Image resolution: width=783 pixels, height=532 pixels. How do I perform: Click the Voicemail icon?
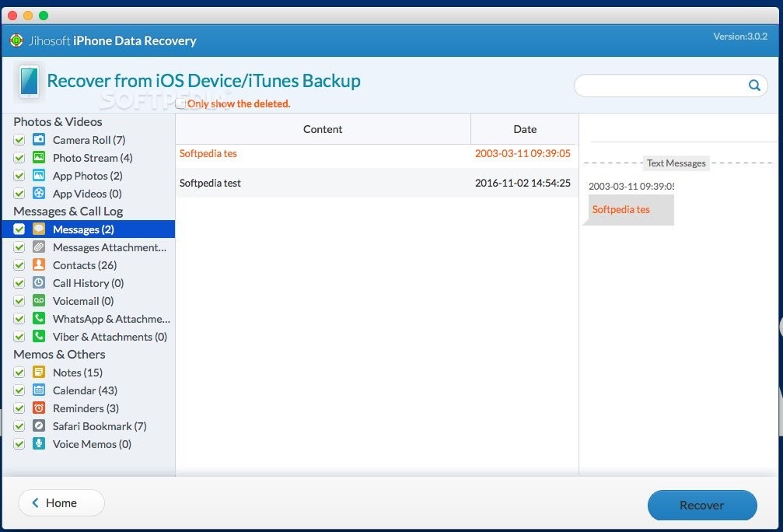39,301
